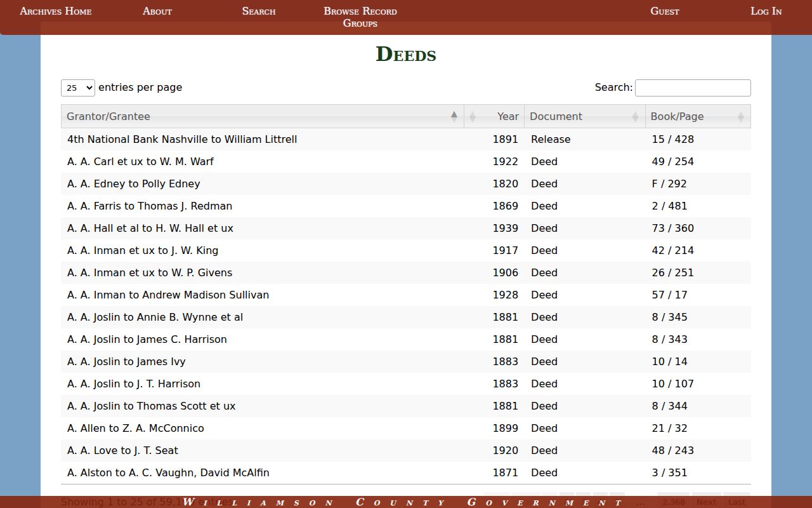The image size is (812, 508).
Task: Select A. A. Edney to Polly Edney
Action: coord(406,184)
